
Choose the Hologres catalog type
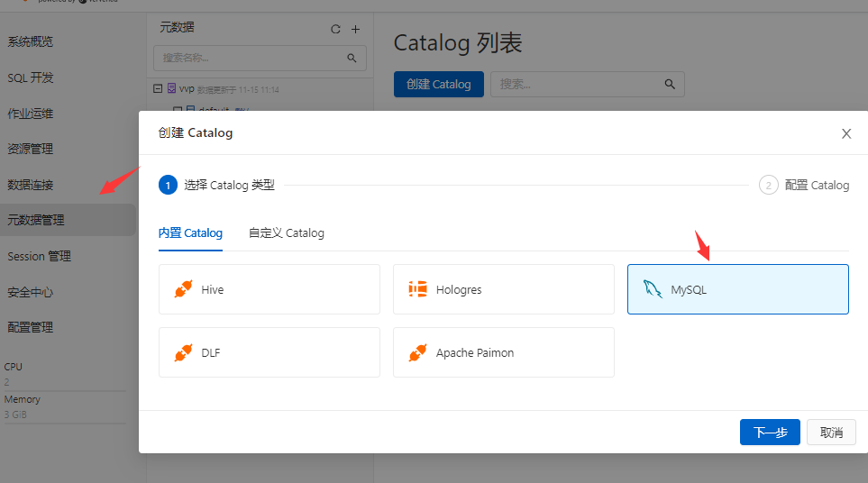(x=503, y=289)
